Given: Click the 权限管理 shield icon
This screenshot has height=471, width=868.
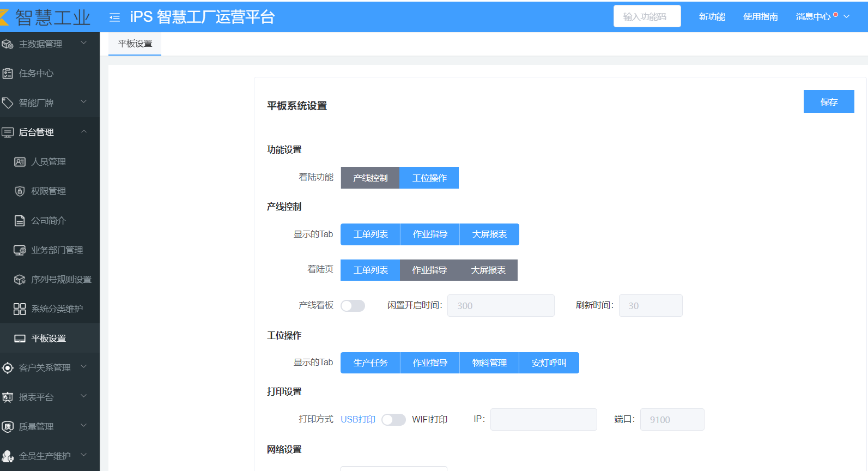Looking at the screenshot, I should click(20, 191).
